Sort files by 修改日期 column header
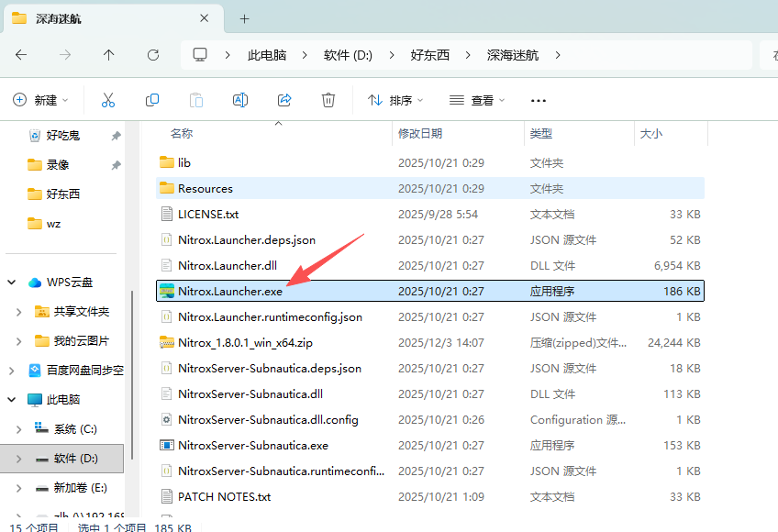 [420, 134]
